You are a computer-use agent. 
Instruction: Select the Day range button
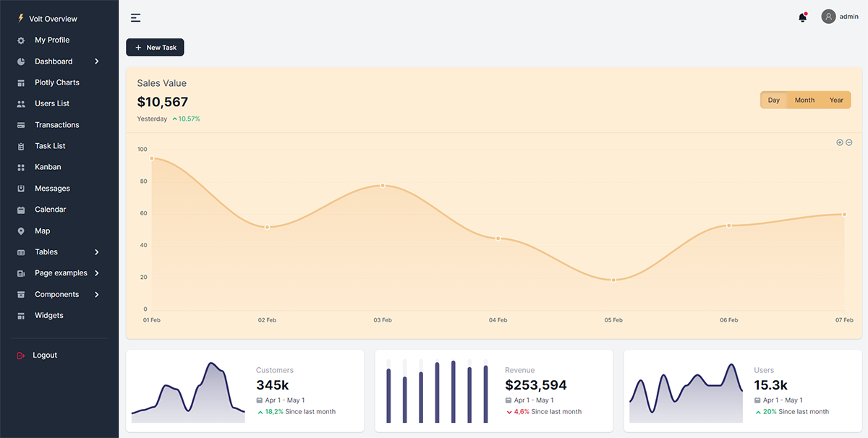pyautogui.click(x=774, y=100)
